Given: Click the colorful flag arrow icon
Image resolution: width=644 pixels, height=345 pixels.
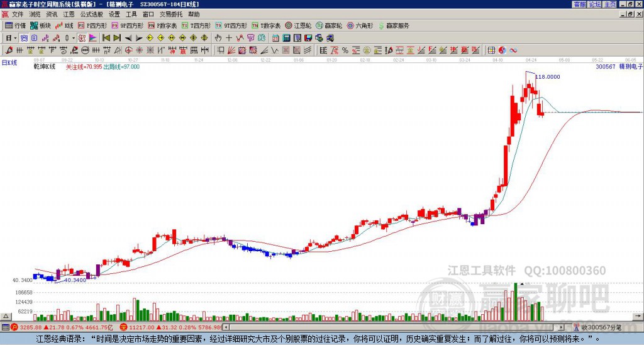Looking at the screenshot, I should [93, 38].
